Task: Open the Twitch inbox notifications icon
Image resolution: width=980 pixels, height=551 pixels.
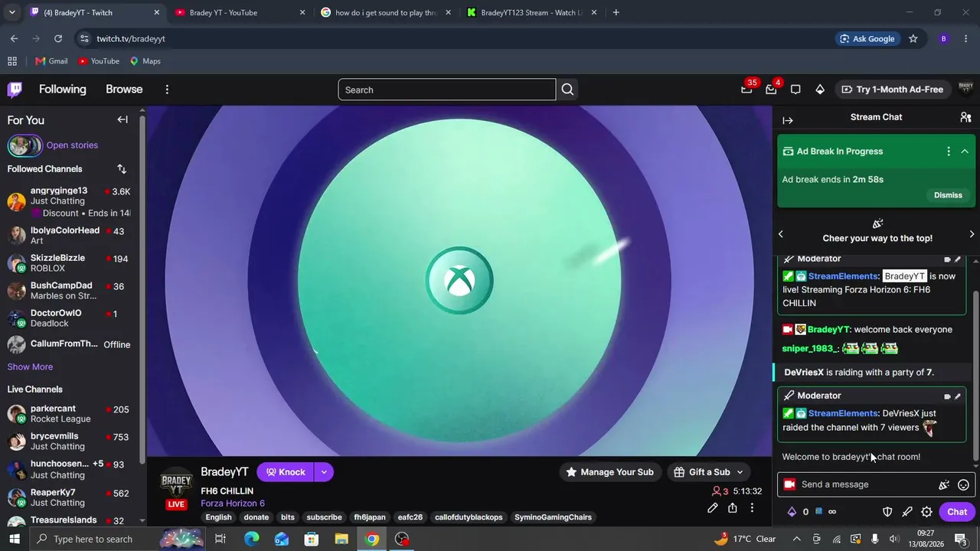Action: tap(771, 89)
